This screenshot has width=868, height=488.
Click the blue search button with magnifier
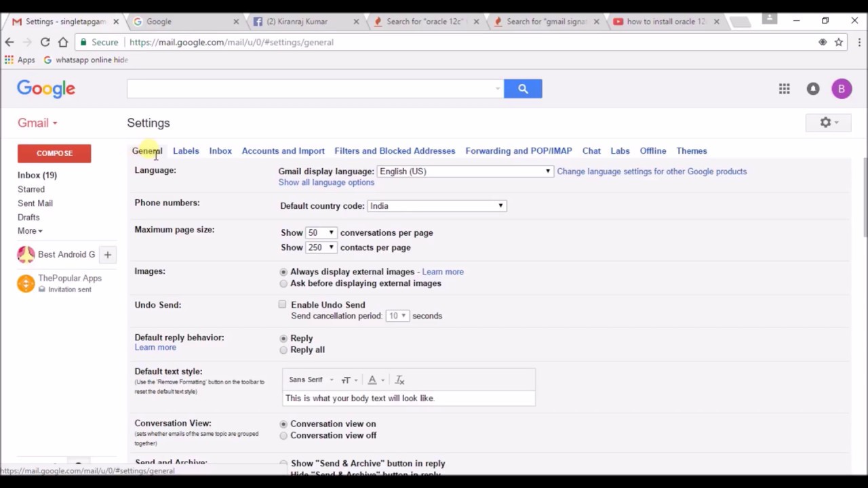[523, 89]
